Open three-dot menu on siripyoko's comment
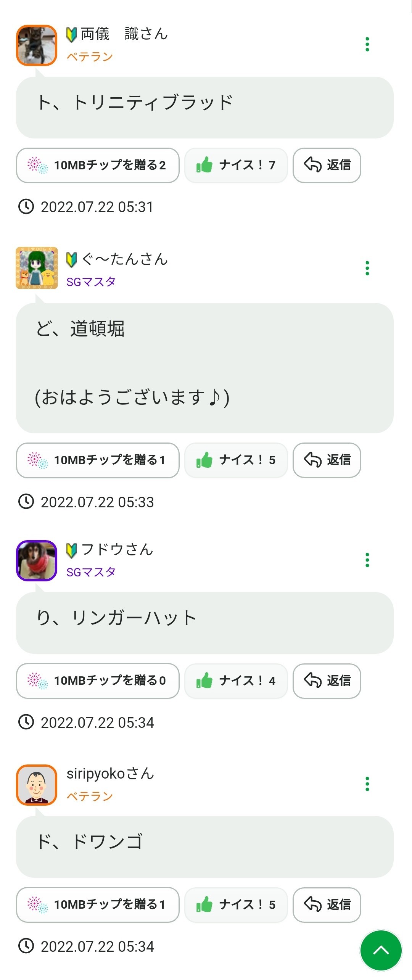This screenshot has width=412, height=980. pos(367,784)
